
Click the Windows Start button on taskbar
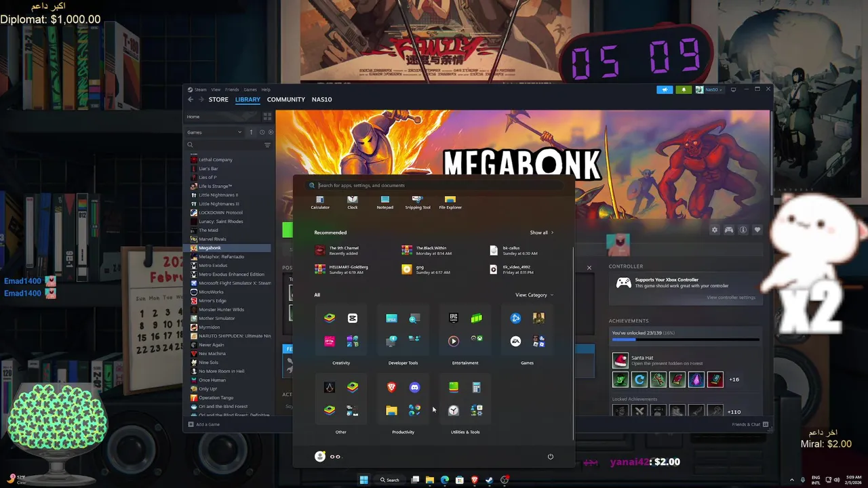(363, 480)
